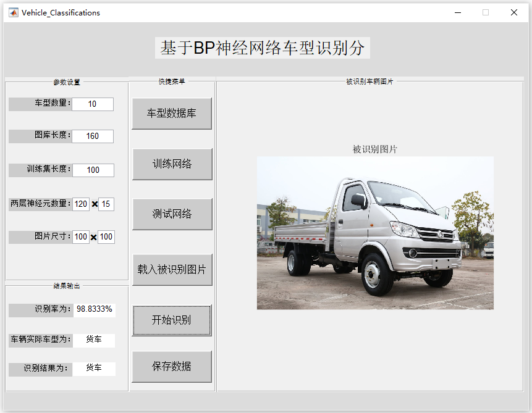Select the title 基于BP神经网络车型识别分
Image resolution: width=532 pixels, height=413 pixels.
click(263, 48)
